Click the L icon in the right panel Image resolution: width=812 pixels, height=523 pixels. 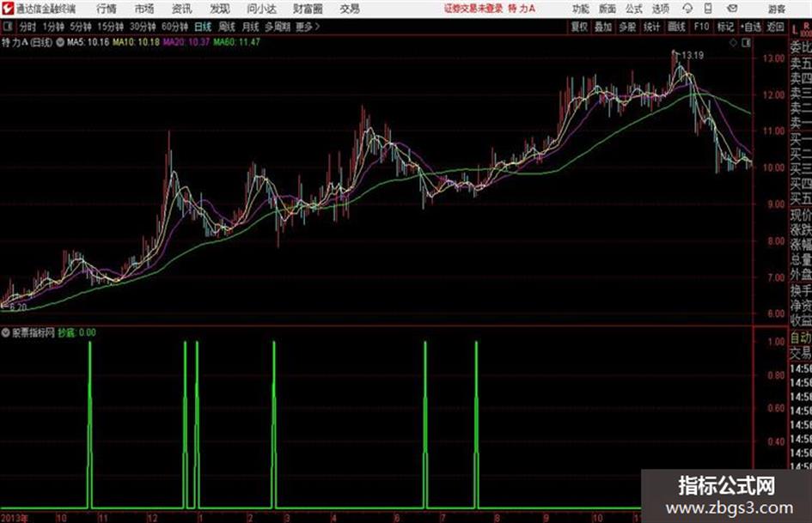(x=795, y=30)
